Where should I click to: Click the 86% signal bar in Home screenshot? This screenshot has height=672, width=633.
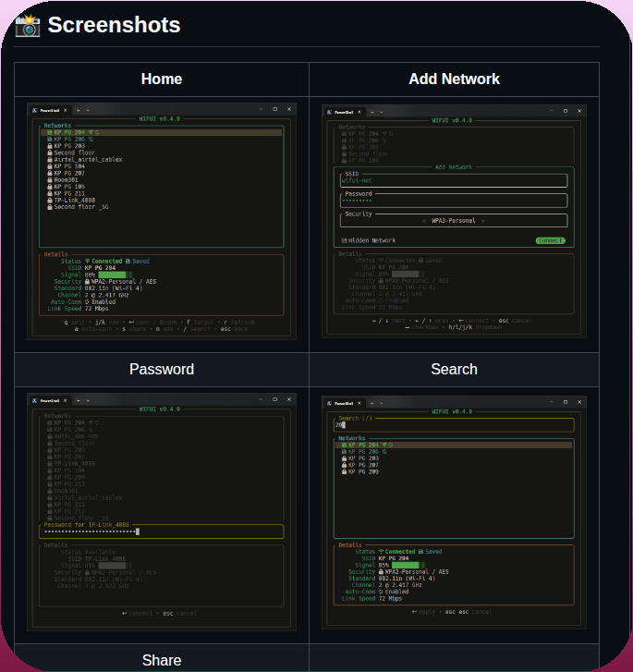[116, 275]
